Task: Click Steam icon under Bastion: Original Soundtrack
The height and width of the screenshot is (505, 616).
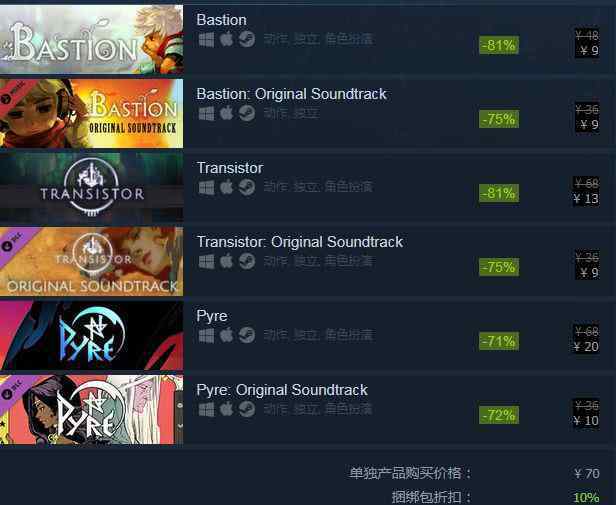Action: pos(247,113)
